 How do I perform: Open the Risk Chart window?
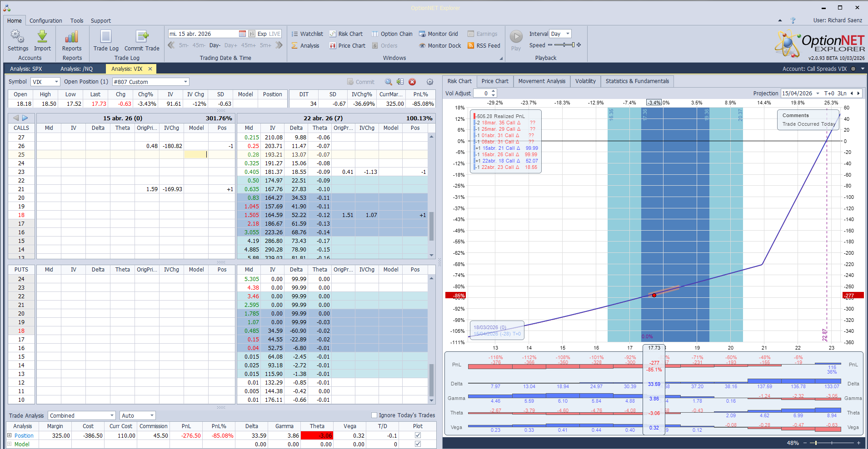(x=346, y=34)
